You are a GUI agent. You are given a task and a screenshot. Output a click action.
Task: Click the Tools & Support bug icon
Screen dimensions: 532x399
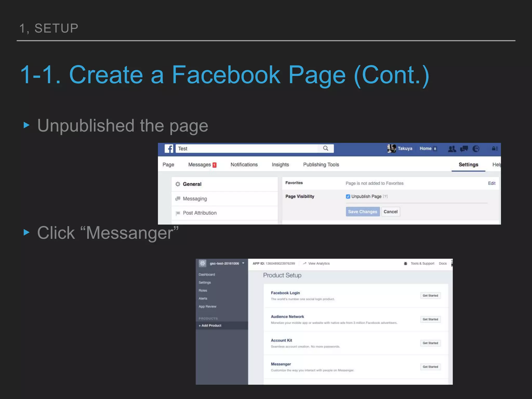[405, 263]
